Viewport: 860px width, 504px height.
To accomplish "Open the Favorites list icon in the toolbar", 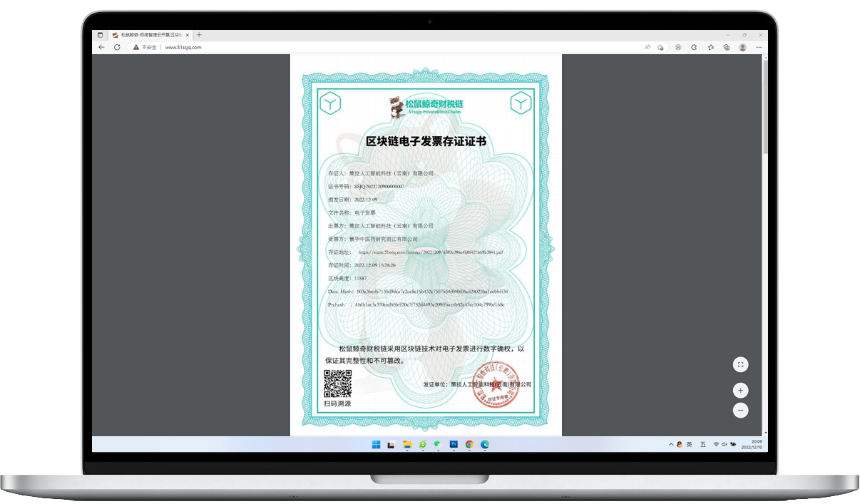I will 711,47.
